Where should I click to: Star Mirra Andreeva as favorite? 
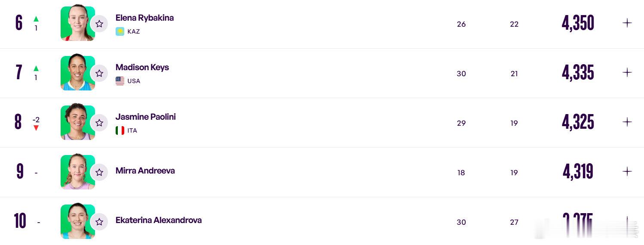tap(99, 172)
